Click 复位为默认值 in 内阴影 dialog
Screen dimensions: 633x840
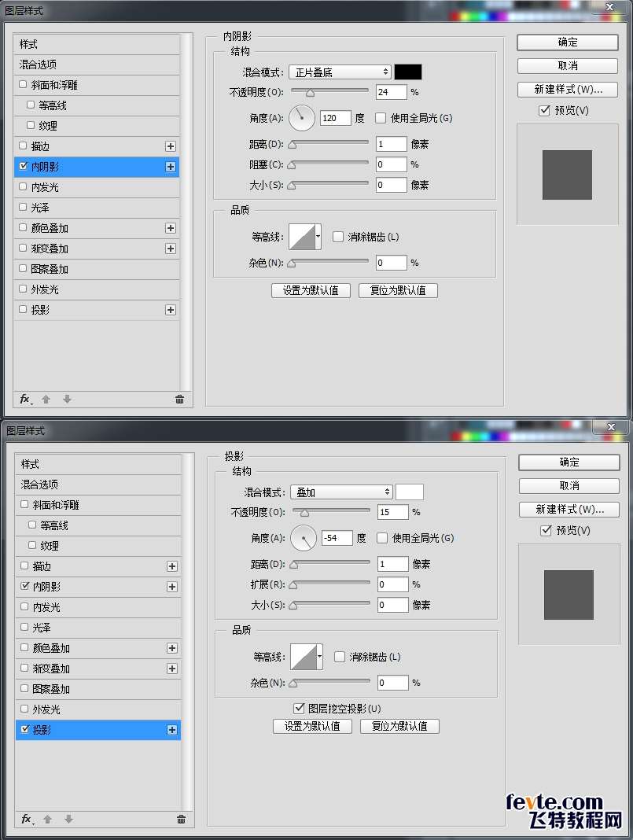click(399, 290)
